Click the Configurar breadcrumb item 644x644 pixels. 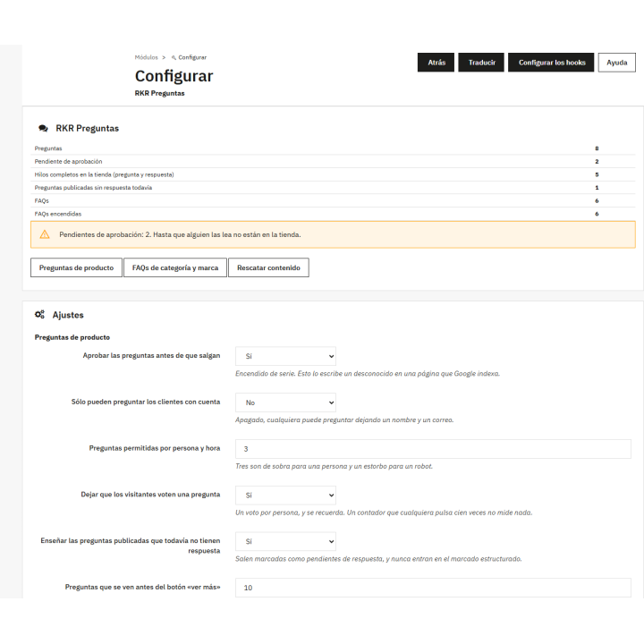tap(192, 57)
